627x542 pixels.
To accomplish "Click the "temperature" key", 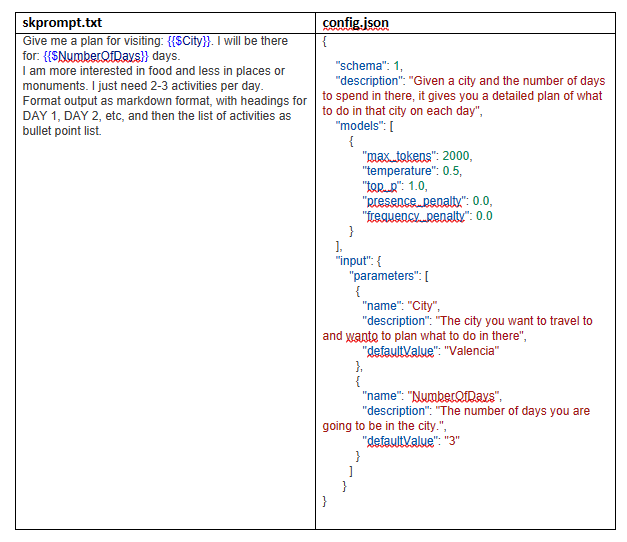I will click(400, 171).
